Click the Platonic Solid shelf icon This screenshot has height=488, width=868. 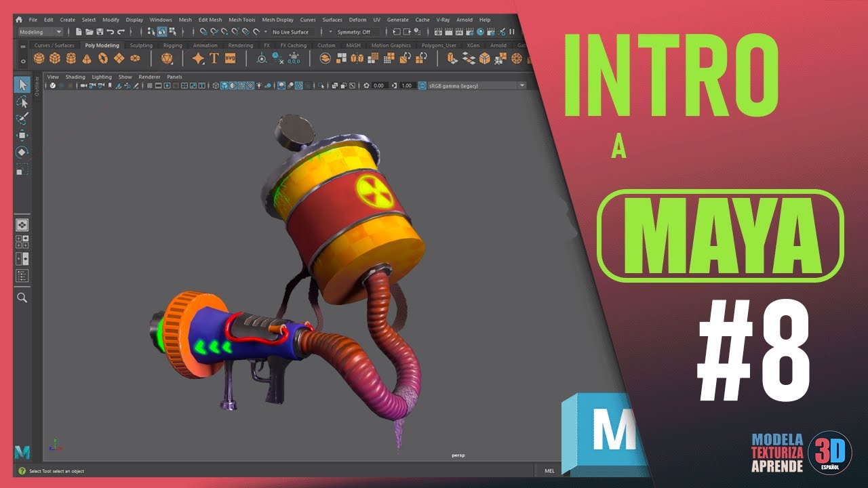coord(167,58)
